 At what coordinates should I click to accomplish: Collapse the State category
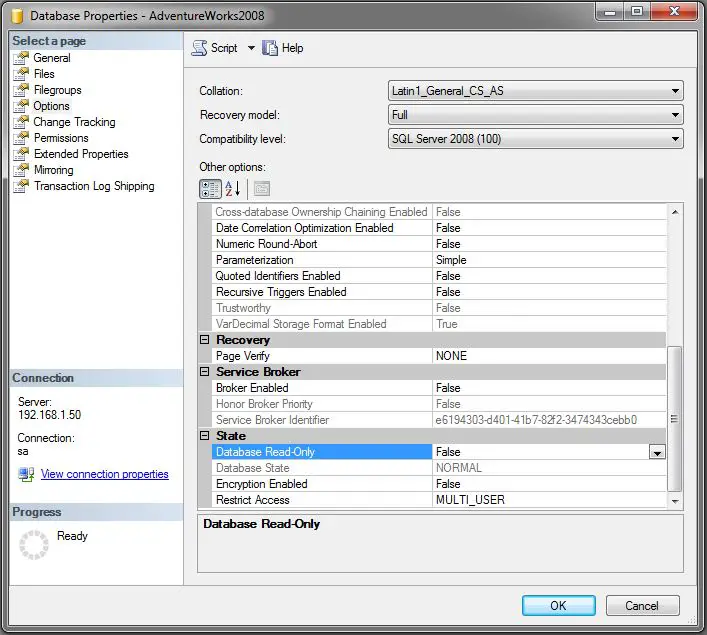point(205,436)
